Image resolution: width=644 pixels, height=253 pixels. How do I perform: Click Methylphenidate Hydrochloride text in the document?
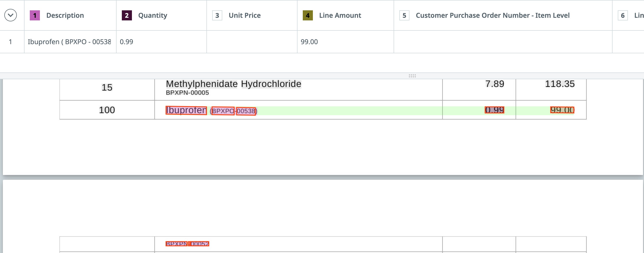(x=234, y=84)
